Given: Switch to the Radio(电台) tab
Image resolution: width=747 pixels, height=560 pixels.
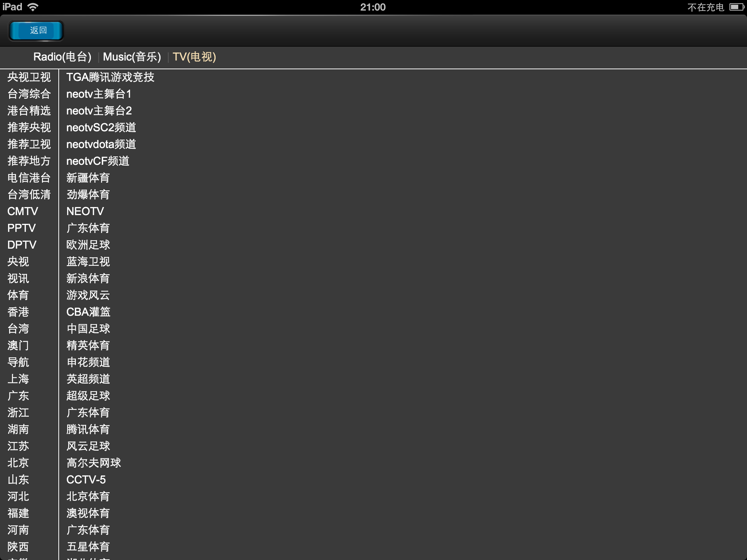Looking at the screenshot, I should click(x=62, y=57).
